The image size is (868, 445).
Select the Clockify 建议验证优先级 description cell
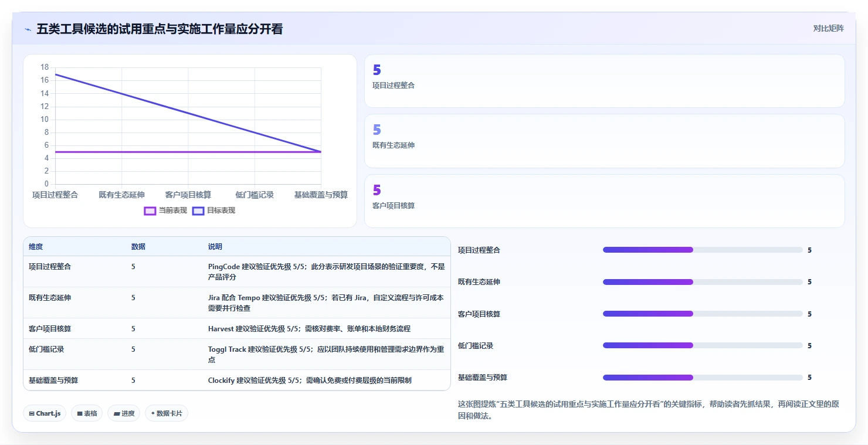[x=327, y=381]
